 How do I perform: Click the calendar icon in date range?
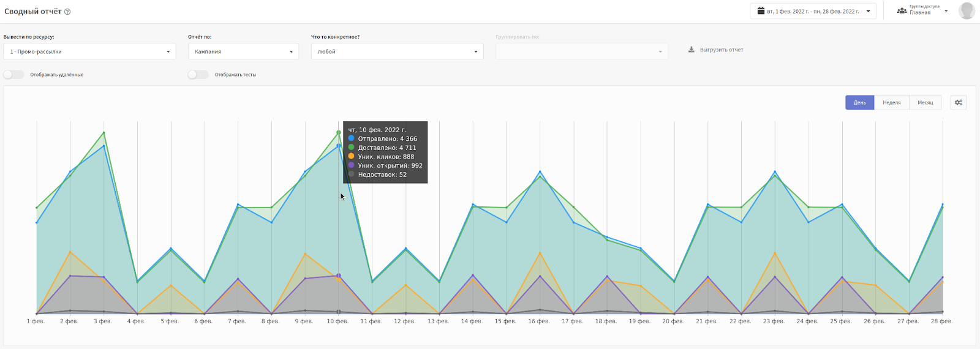[761, 11]
